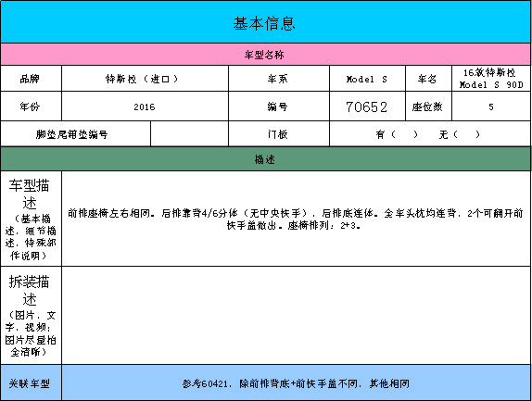Select the 特斯拉（进口）brand value
Viewport: 532px width, 401px height.
tap(145, 79)
